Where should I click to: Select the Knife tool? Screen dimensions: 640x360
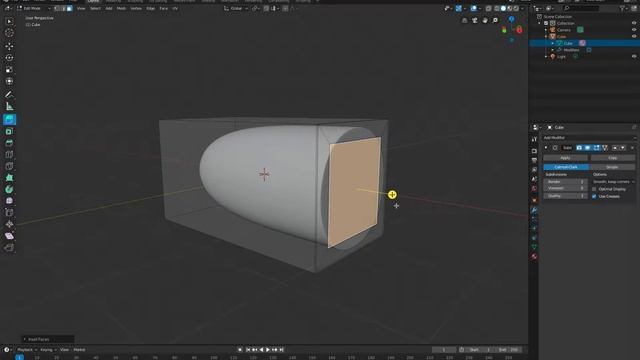pos(9,166)
